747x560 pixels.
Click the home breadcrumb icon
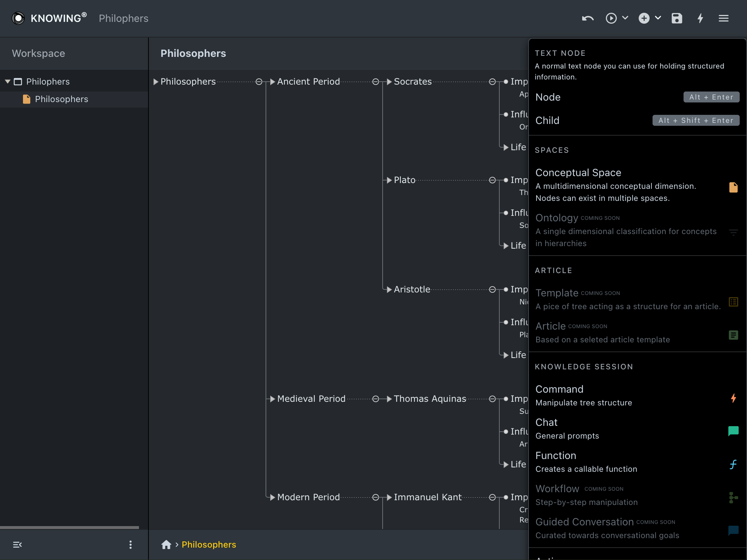(166, 545)
